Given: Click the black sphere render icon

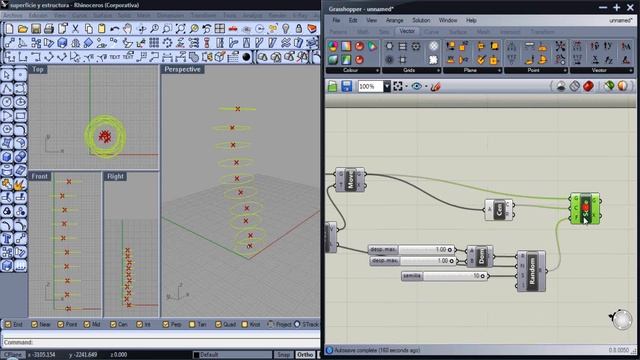Looking at the screenshot, I should click(x=246, y=57).
